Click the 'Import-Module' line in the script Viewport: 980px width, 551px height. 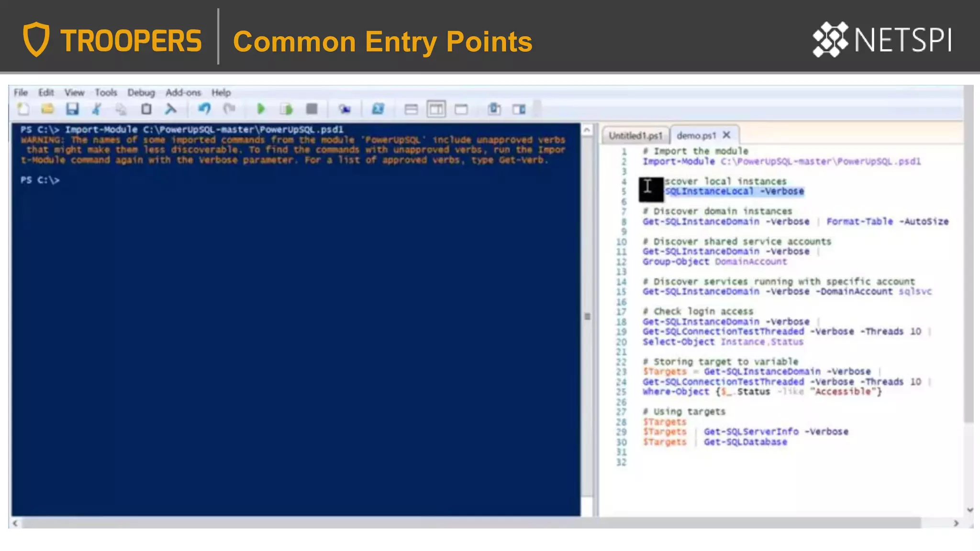781,161
